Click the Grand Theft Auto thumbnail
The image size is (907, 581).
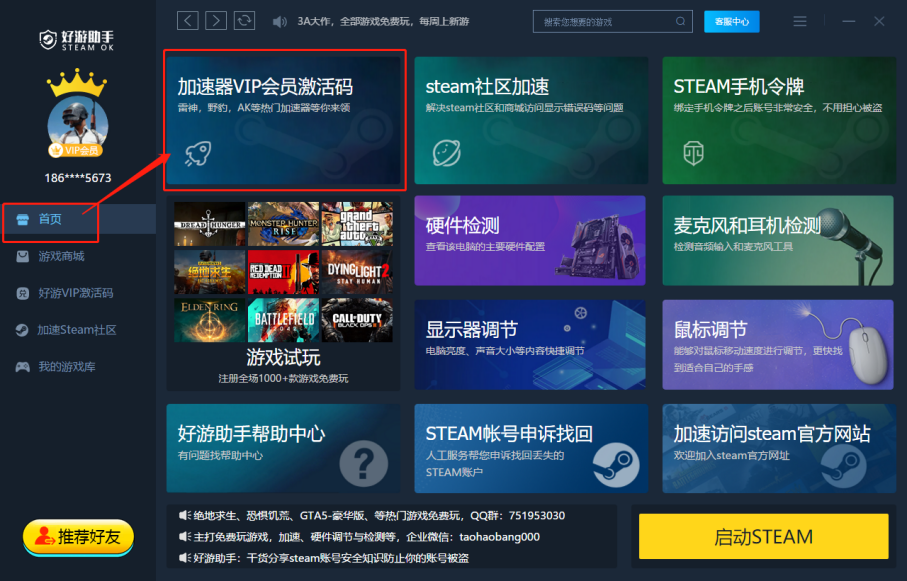point(357,224)
